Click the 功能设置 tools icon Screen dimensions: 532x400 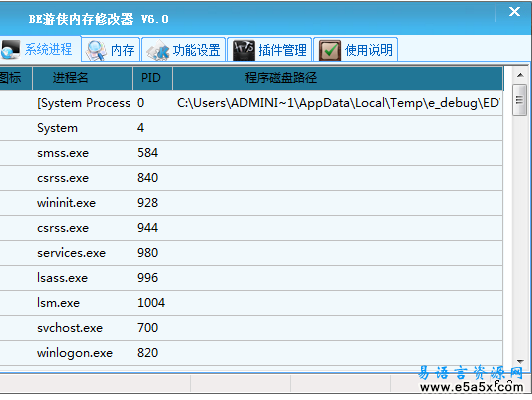(x=157, y=50)
